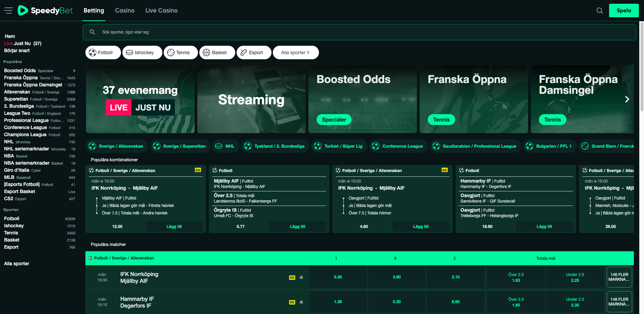
Task: Click the page vertical scrollbar
Action: click(642, 67)
